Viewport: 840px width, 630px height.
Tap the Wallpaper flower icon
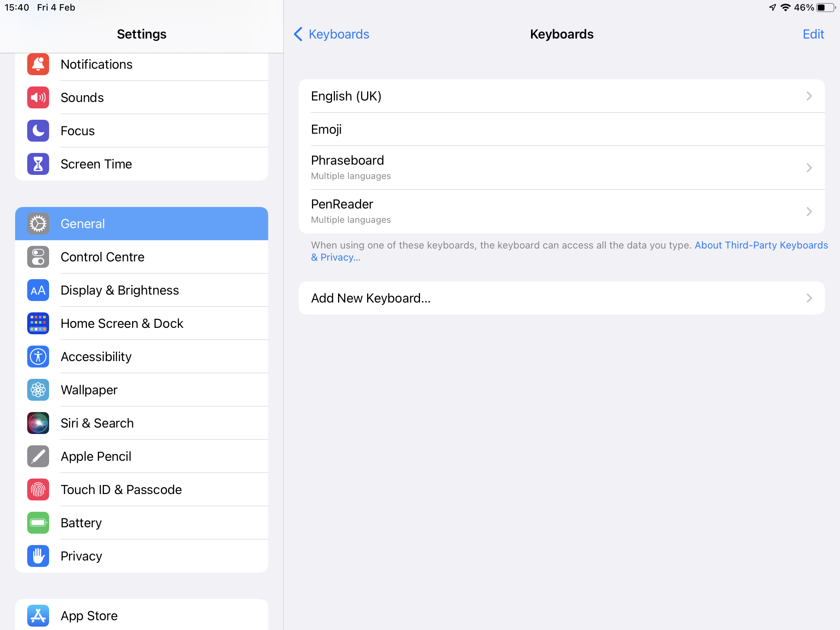pos(38,390)
